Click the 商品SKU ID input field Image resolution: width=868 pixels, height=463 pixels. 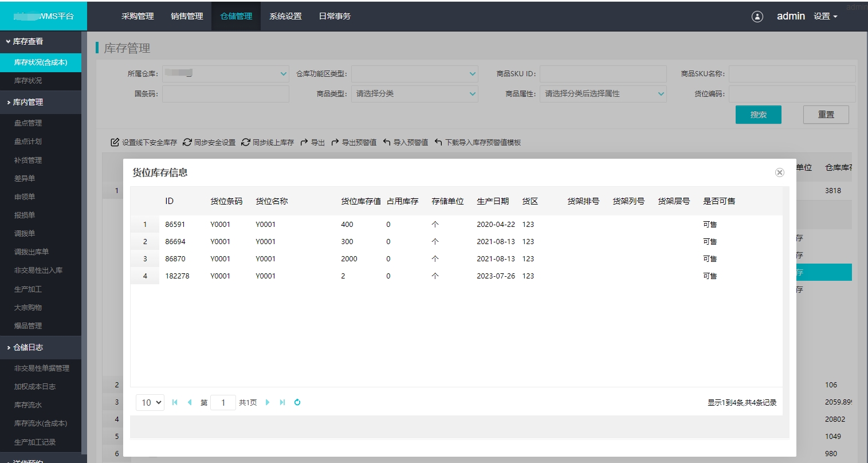(603, 74)
